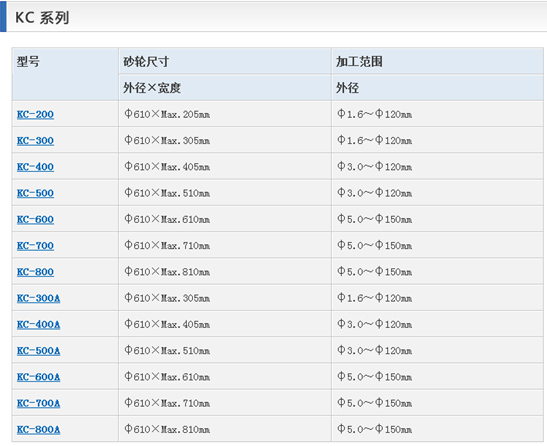This screenshot has width=547, height=446.
Task: Click the KC-800A processing range cell
Action: pos(437,429)
